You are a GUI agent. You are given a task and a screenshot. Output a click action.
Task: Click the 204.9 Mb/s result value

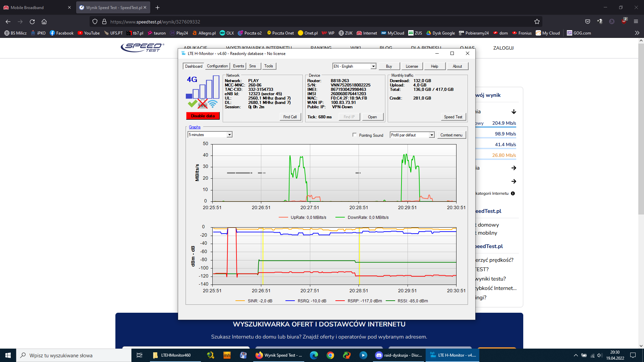[504, 123]
